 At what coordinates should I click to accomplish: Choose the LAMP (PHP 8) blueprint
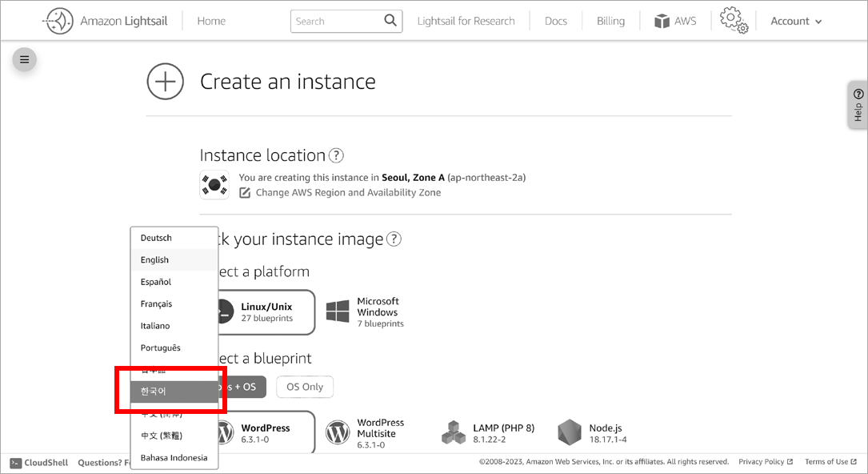pyautogui.click(x=488, y=433)
